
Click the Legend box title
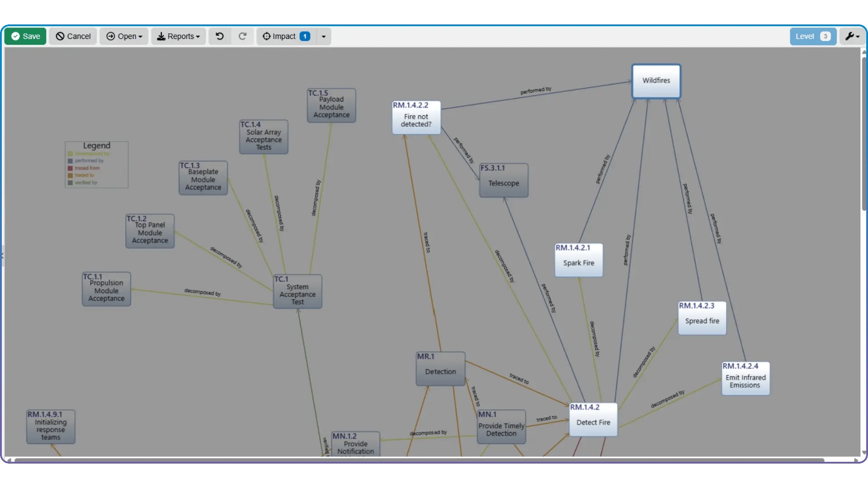[x=96, y=145]
